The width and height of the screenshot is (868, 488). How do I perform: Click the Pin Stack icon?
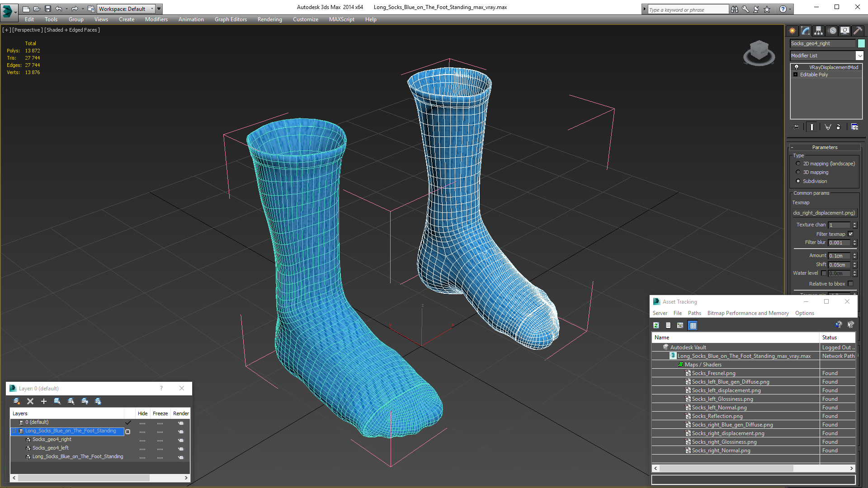tap(796, 127)
